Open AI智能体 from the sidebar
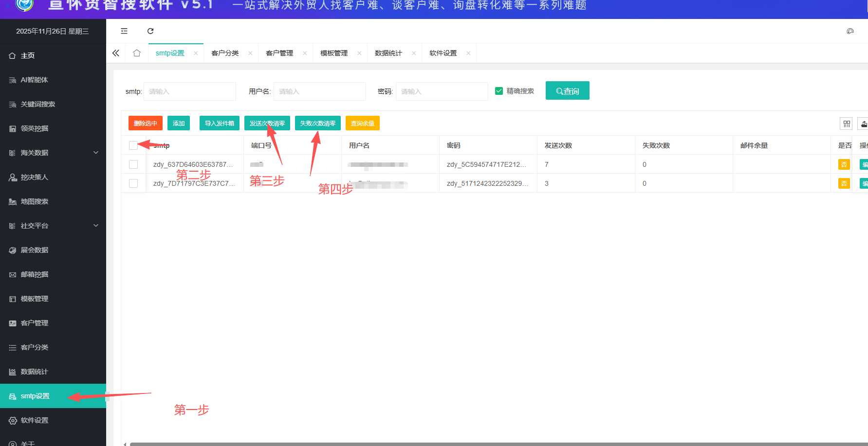Viewport: 868px width, 446px height. (34, 80)
